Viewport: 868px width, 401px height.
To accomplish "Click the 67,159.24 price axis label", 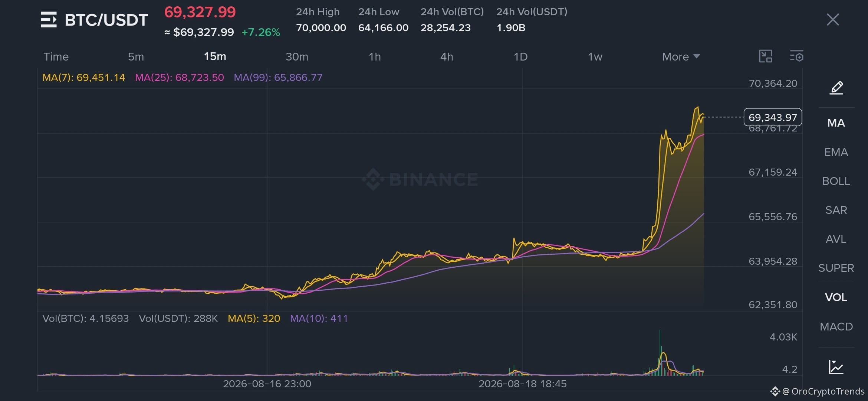I will click(773, 172).
